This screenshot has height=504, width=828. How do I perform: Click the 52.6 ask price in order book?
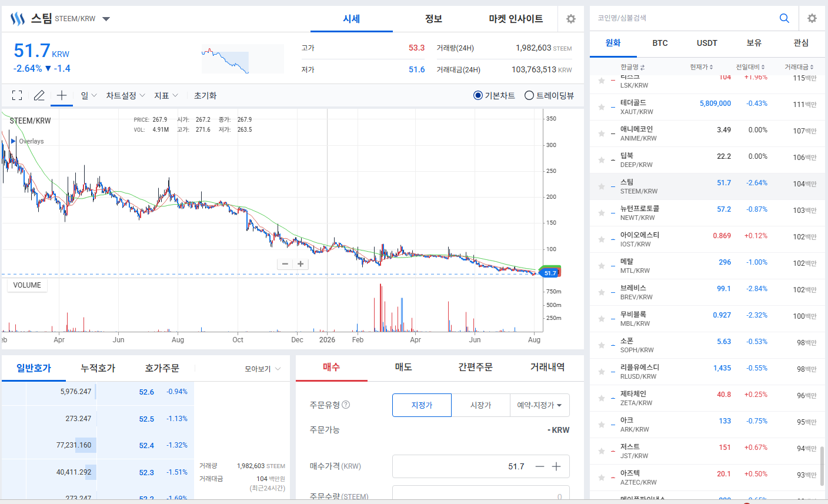(x=146, y=392)
